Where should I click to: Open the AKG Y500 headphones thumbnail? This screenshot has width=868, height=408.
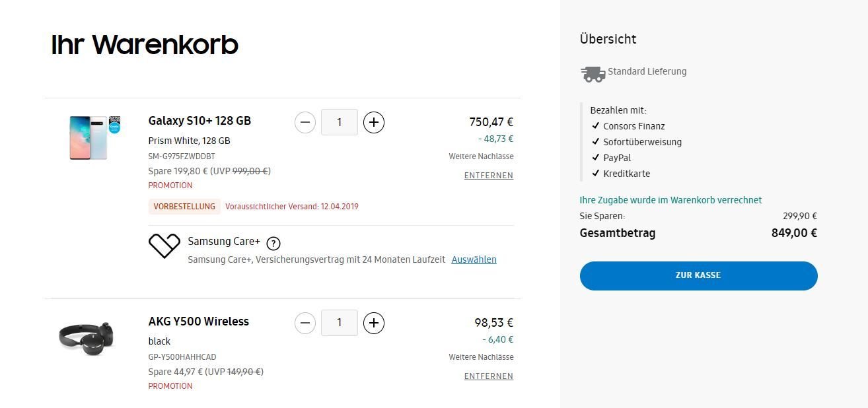click(87, 338)
